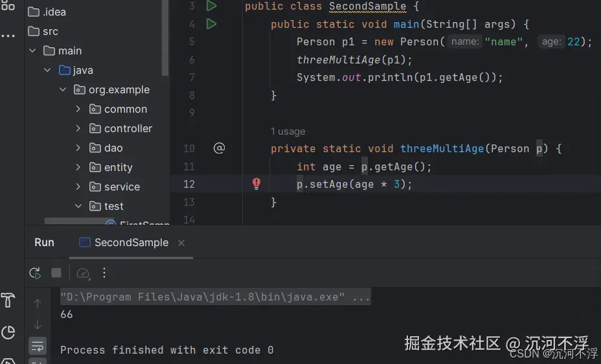This screenshot has width=601, height=364.
Task: Close the SecondSample run tab
Action: (181, 243)
